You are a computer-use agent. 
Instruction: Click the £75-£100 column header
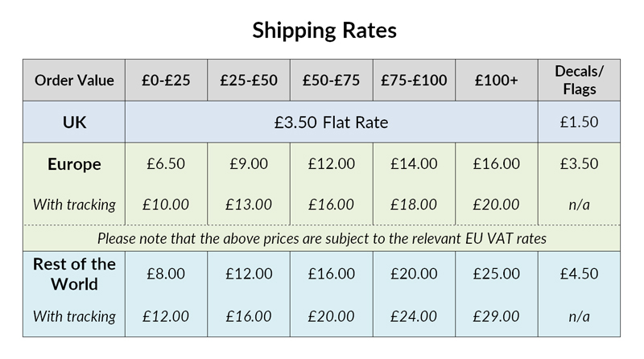click(414, 80)
